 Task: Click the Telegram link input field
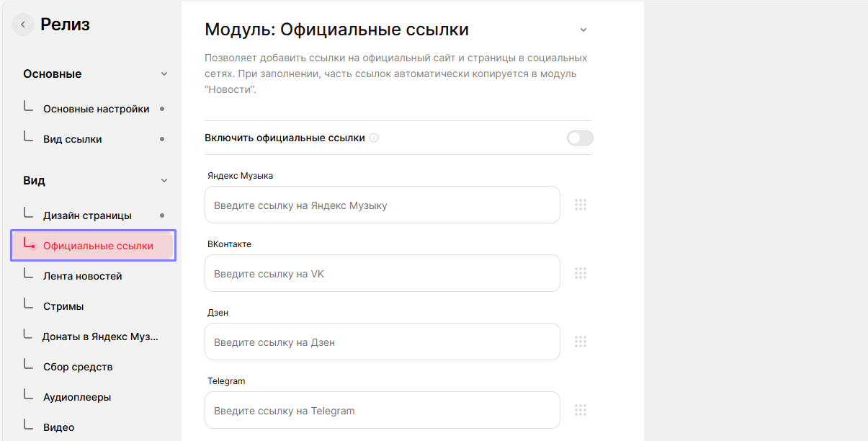(382, 411)
